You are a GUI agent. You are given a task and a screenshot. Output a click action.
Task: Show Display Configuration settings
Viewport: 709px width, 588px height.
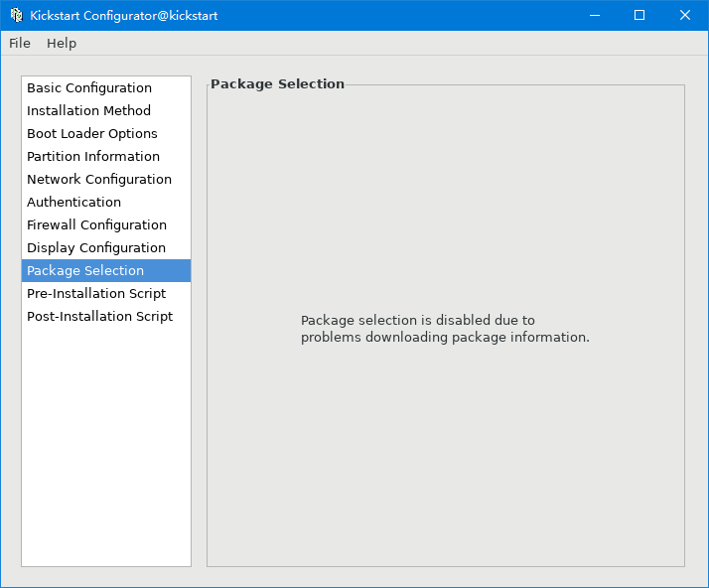point(106,248)
